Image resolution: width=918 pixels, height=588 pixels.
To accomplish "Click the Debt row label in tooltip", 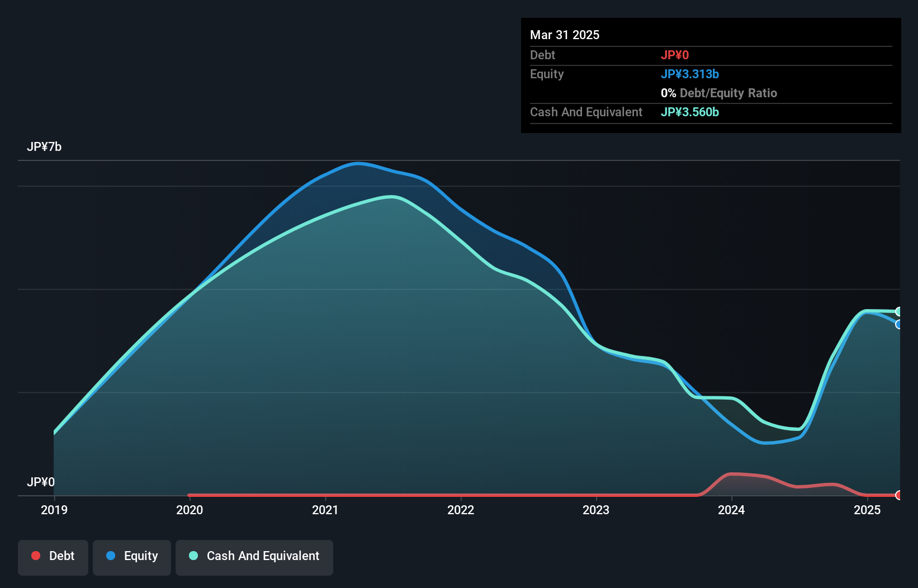I will click(542, 55).
